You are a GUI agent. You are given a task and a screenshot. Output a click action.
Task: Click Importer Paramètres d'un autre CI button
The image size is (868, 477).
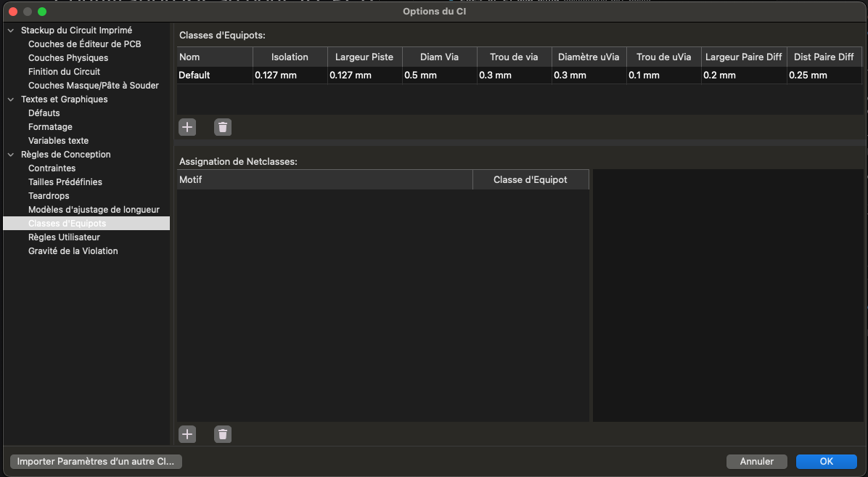coord(96,462)
